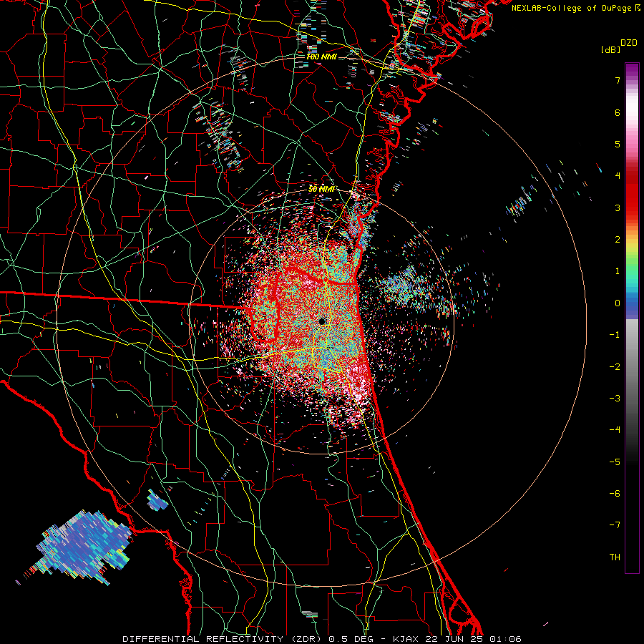This screenshot has width=644, height=644.
Task: Select the -1 value on the color scale
Action: (x=615, y=335)
